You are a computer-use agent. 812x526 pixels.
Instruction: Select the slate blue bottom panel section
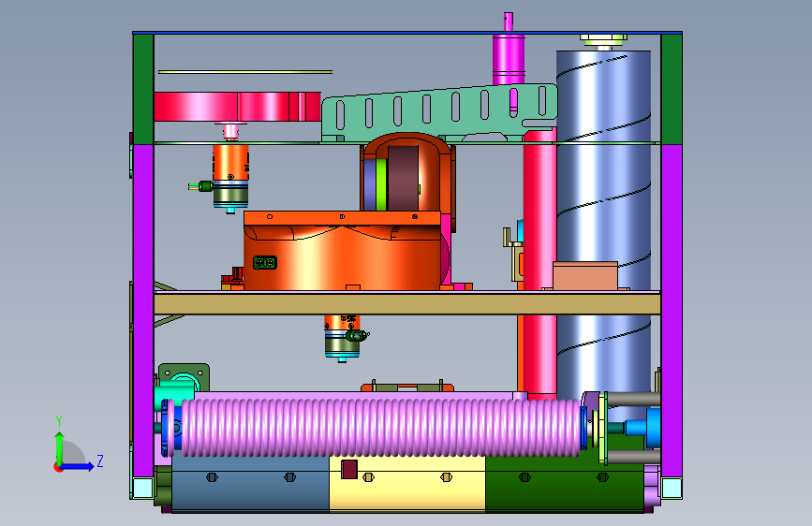click(x=251, y=484)
